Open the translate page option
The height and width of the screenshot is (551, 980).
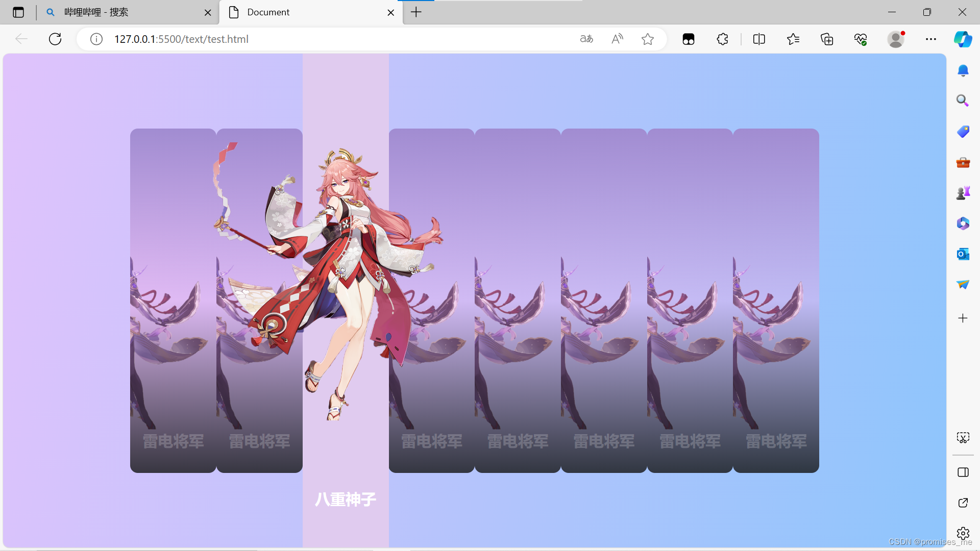586,39
